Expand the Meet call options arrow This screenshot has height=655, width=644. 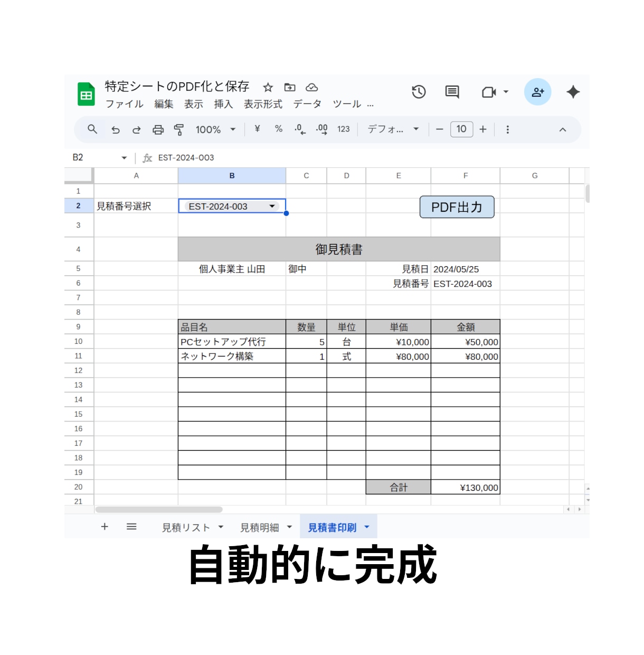tap(506, 92)
